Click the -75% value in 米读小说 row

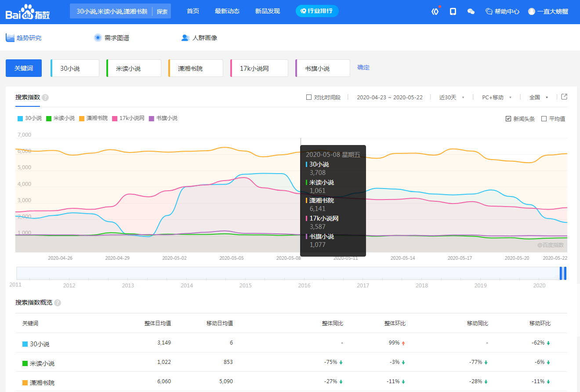pyautogui.click(x=331, y=362)
